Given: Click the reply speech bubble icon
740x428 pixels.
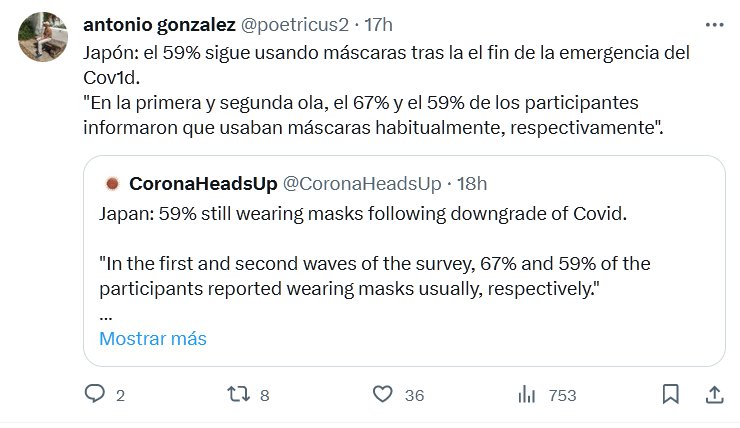Looking at the screenshot, I should point(94,394).
